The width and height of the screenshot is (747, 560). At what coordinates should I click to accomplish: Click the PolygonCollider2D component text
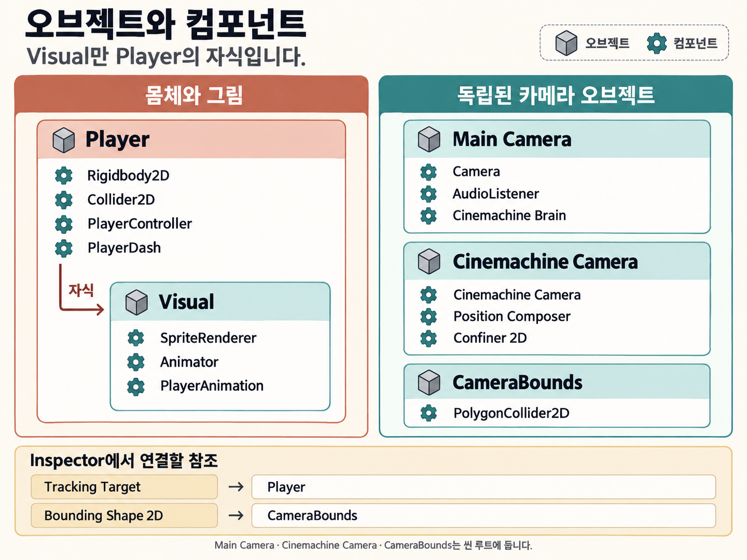coord(512,414)
